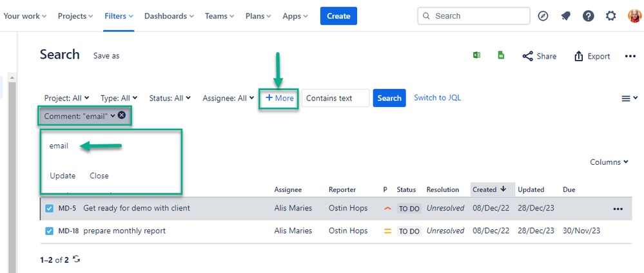Click Ostin Hops reporter in MD-18 row
The width and height of the screenshot is (644, 273).
(348, 231)
